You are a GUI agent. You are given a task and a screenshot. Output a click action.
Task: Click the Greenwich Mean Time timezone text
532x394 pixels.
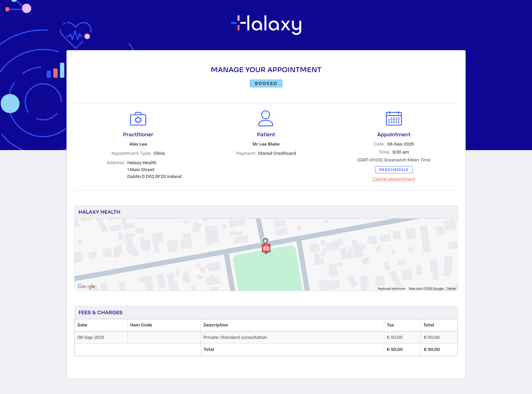pyautogui.click(x=394, y=160)
